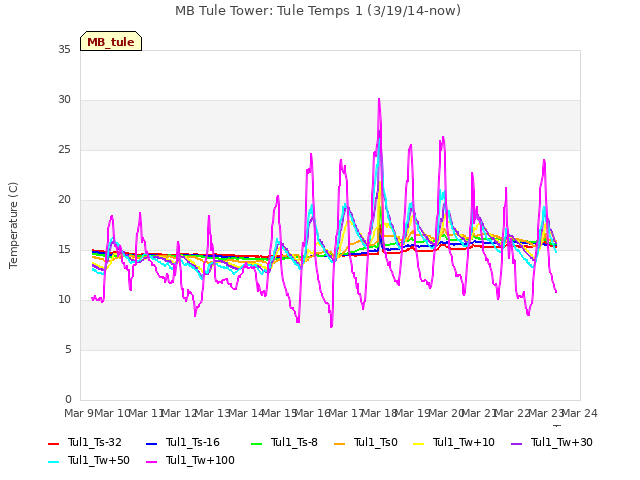
Task: Click the green Tul1_Ts-8 legend swatch
Action: pos(256,444)
